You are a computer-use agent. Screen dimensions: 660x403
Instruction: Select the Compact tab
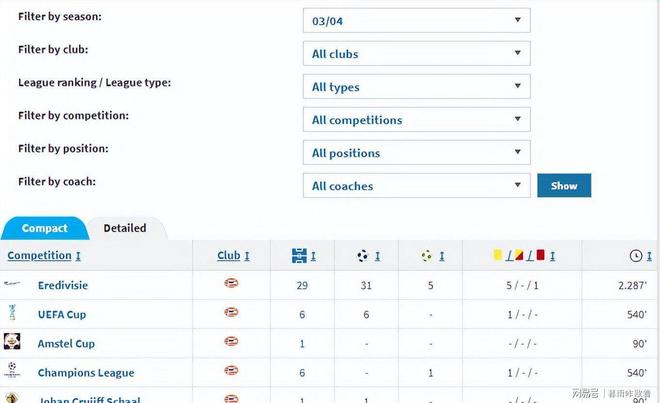click(x=44, y=228)
